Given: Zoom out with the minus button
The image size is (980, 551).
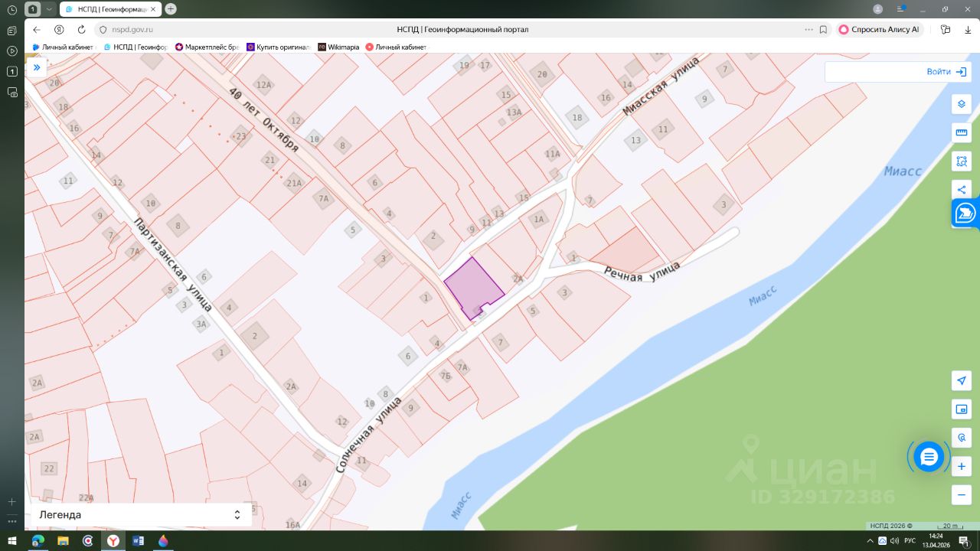Looking at the screenshot, I should pyautogui.click(x=962, y=494).
